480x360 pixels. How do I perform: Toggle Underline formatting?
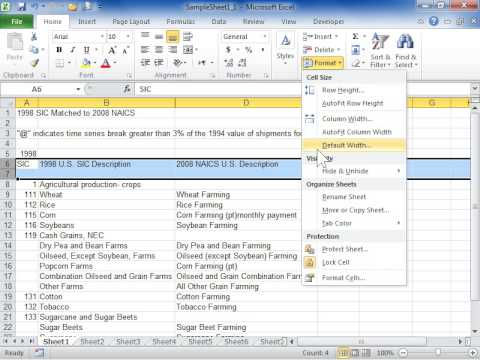point(86,50)
